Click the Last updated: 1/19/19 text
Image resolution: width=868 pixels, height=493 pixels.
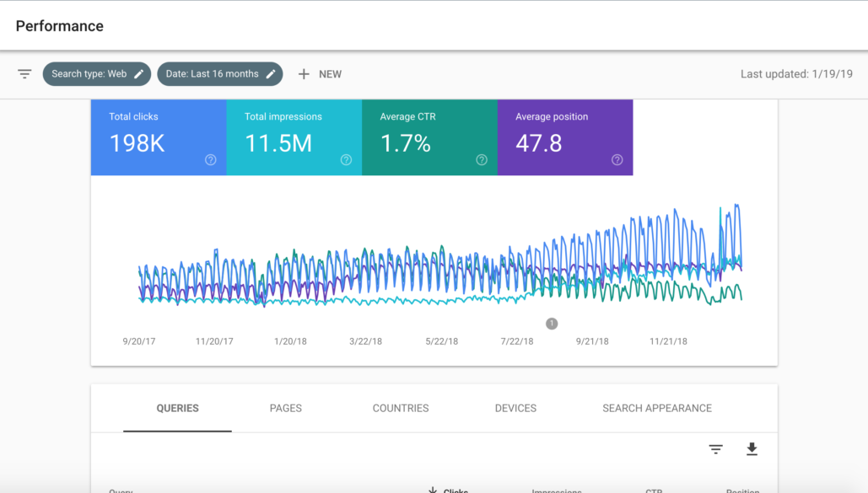[796, 74]
